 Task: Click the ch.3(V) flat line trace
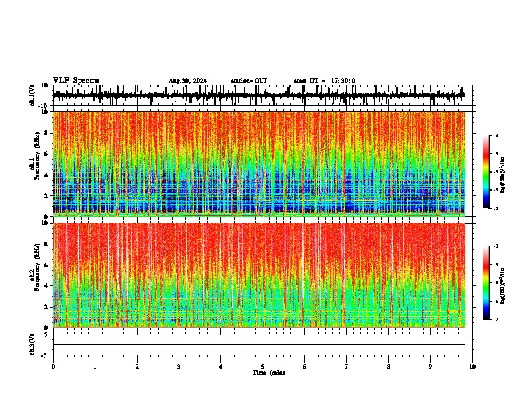(x=259, y=345)
